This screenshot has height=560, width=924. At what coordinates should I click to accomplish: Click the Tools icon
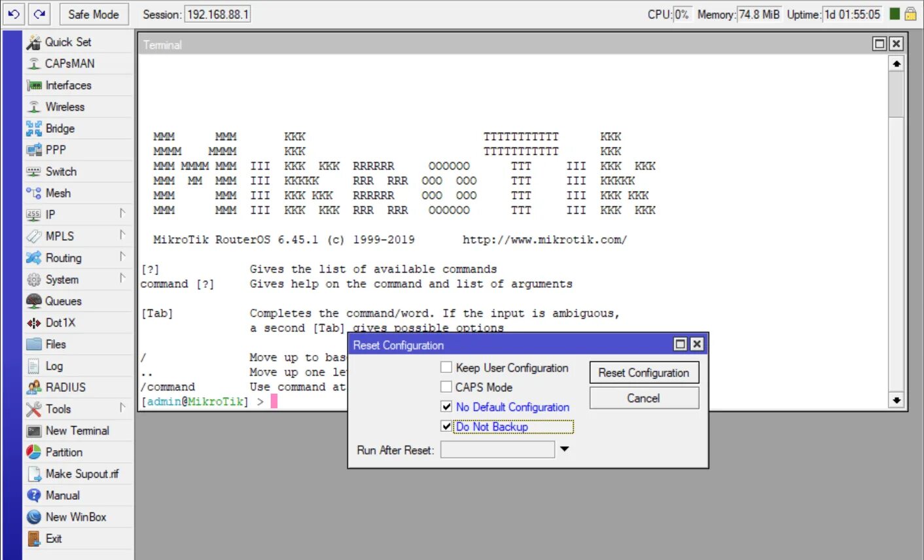[34, 410]
